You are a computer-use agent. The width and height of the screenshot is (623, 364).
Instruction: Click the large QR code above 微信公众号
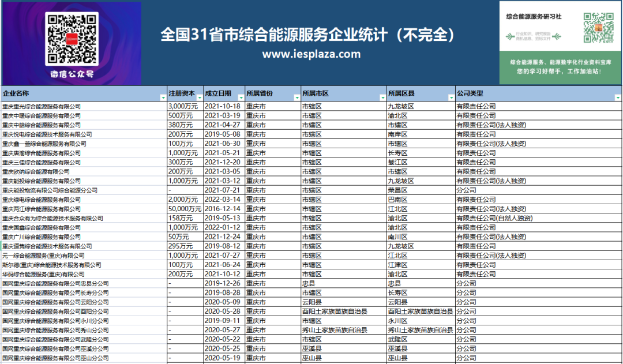71,38
